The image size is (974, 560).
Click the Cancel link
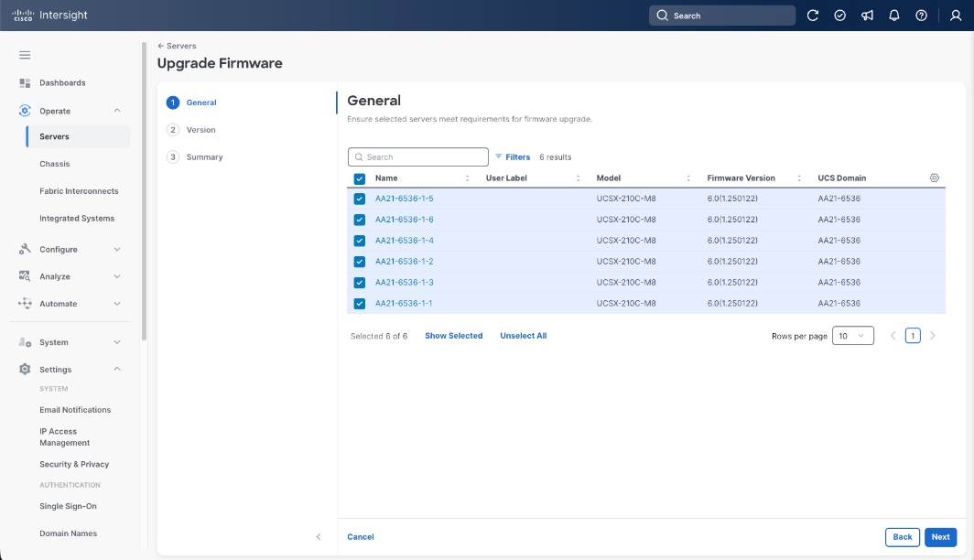(361, 537)
